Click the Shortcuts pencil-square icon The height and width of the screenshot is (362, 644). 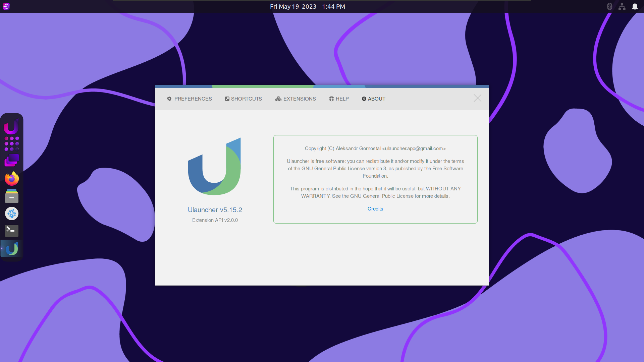[x=227, y=99]
